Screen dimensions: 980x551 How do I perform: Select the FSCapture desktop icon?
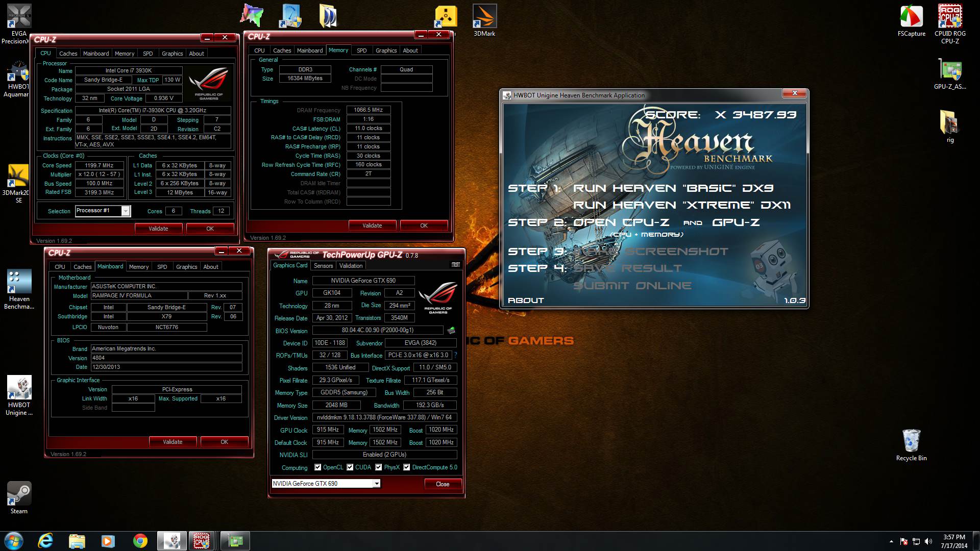pyautogui.click(x=911, y=20)
